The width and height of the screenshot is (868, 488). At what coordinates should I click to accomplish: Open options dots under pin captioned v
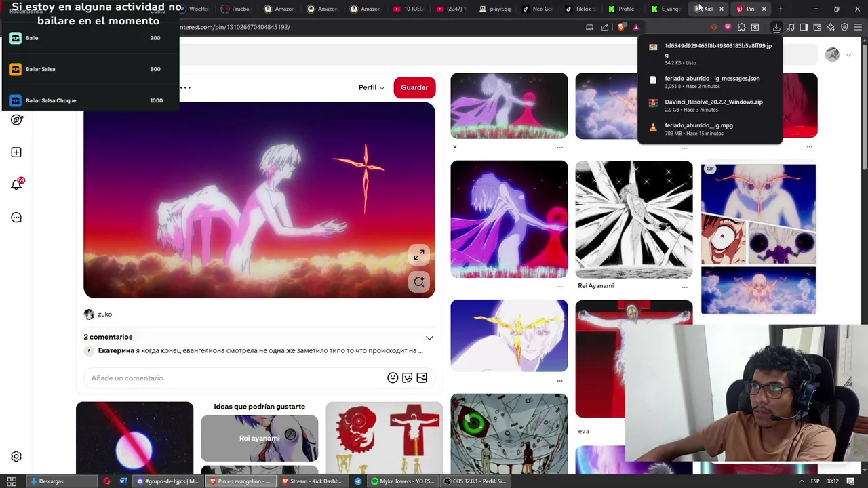(x=559, y=146)
